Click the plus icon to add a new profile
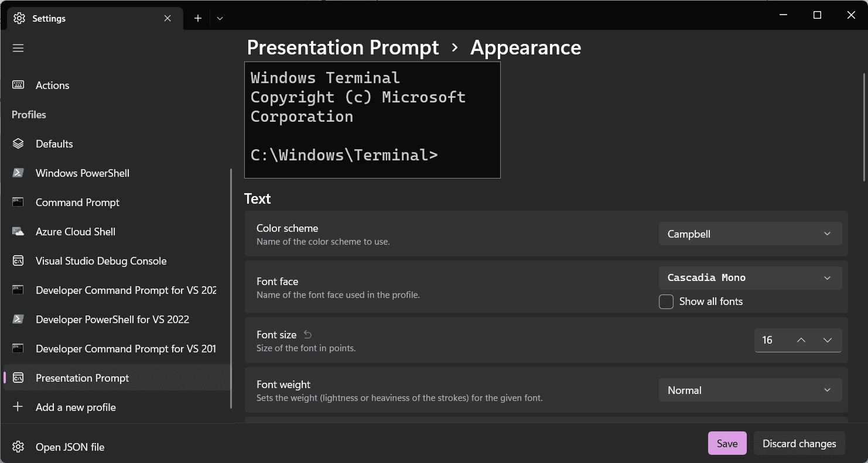Viewport: 868px width, 463px height. [x=18, y=407]
